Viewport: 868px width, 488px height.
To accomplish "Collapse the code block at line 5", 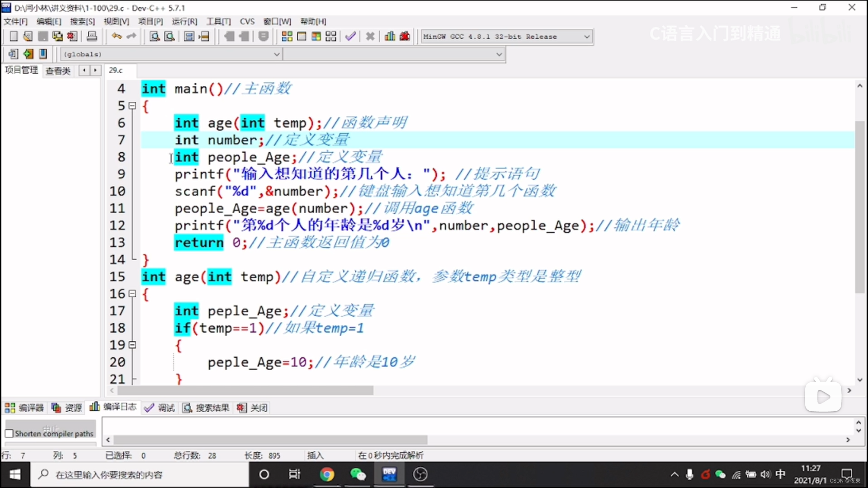I will 132,105.
